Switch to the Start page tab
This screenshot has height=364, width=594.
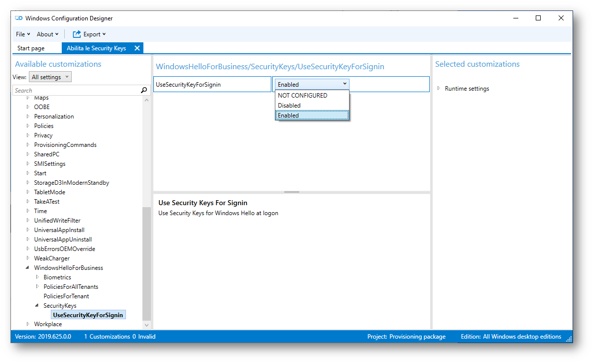31,48
